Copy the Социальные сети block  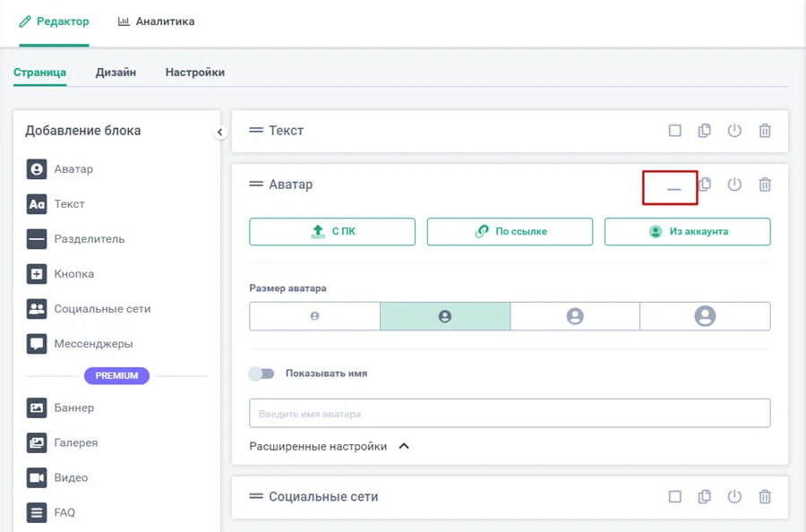705,496
